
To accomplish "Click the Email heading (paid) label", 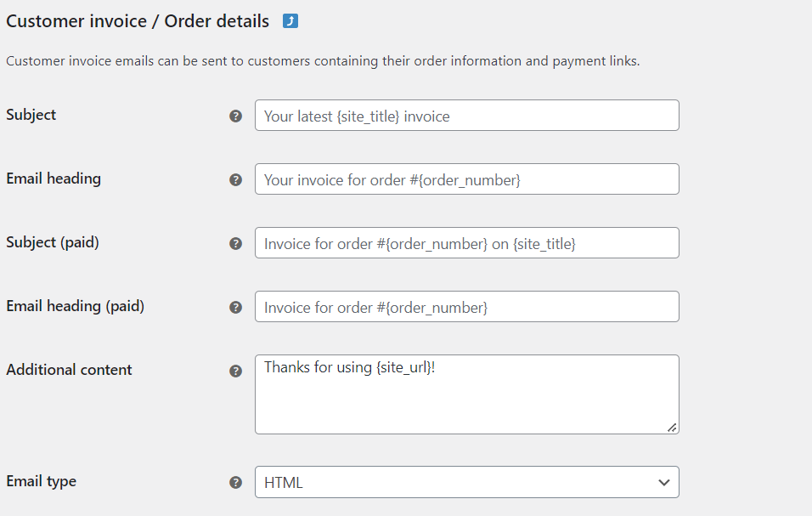I will click(x=76, y=306).
